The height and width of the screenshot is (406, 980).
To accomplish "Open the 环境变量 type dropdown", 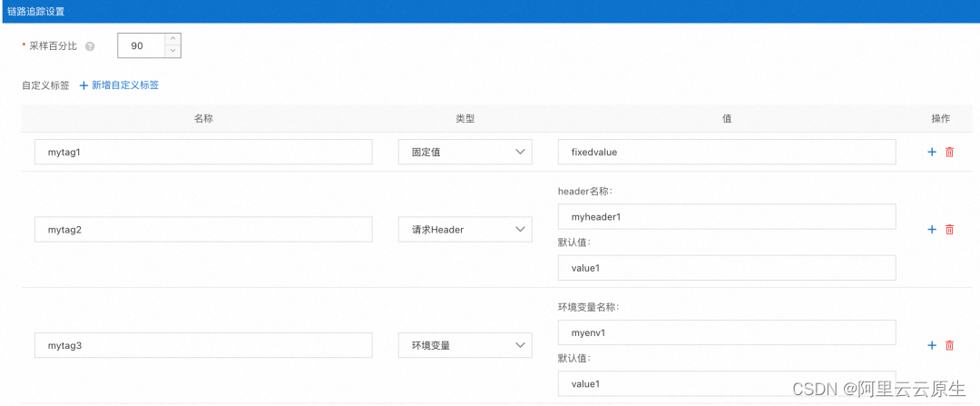I will pos(465,345).
